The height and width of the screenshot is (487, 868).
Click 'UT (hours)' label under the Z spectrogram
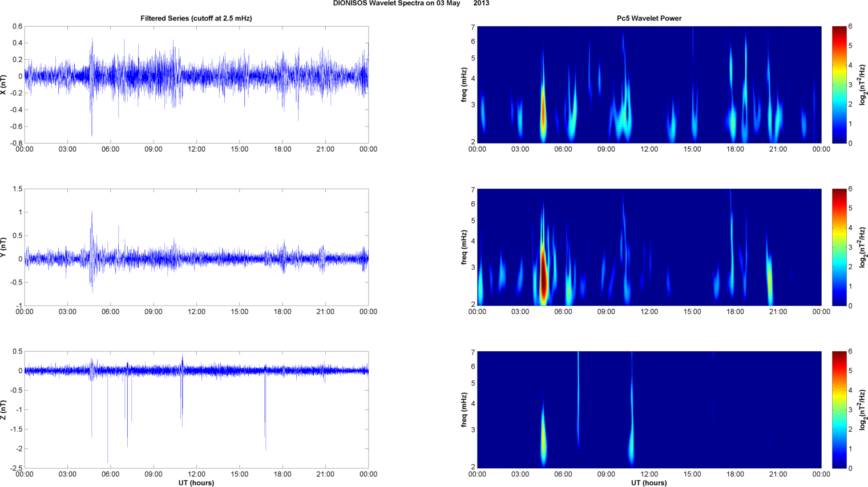pyautogui.click(x=649, y=483)
